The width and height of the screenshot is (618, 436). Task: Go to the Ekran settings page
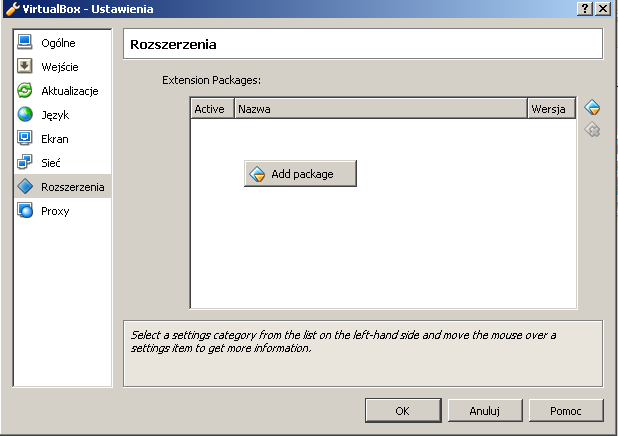pyautogui.click(x=63, y=139)
